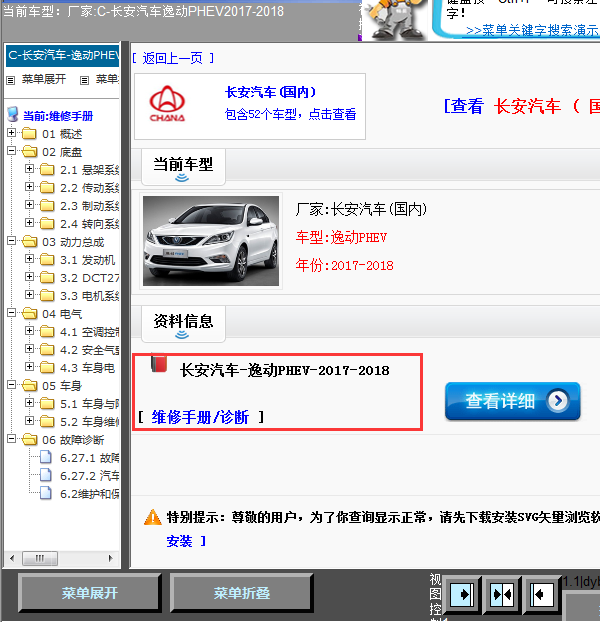Expand the 3.3 电机系统 node
Screen dimensions: 600x622
[x=29, y=295]
